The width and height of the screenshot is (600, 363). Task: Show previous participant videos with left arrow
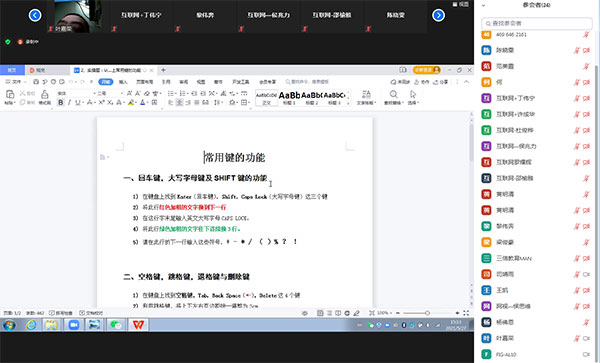(x=35, y=15)
